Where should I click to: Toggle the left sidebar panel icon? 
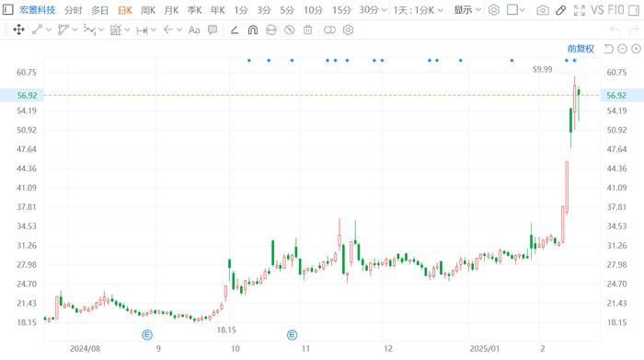click(7, 9)
